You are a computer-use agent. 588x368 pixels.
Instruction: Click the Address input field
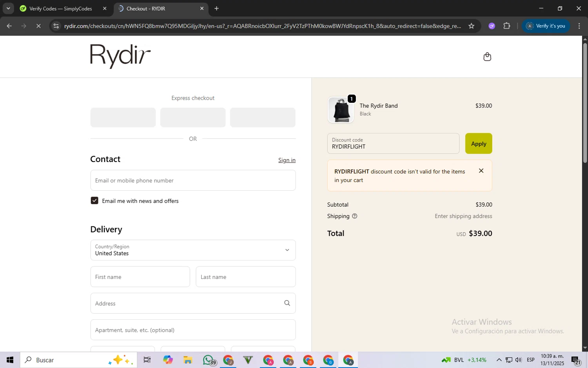(x=193, y=303)
